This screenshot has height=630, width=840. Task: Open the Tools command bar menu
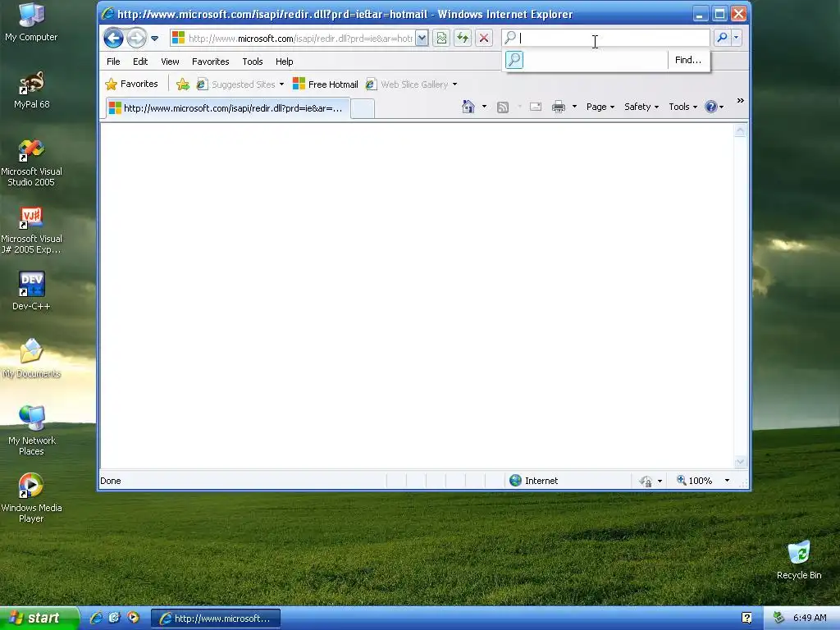pos(683,107)
